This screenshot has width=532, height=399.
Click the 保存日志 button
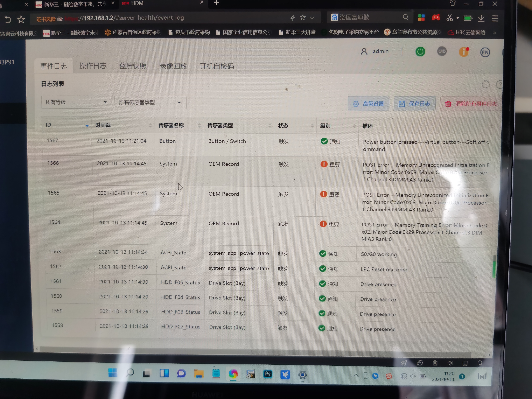click(414, 104)
